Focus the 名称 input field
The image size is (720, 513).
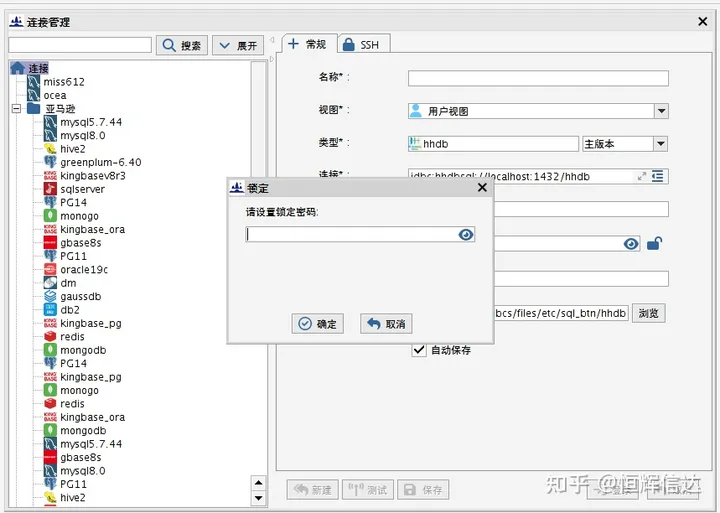coord(538,78)
